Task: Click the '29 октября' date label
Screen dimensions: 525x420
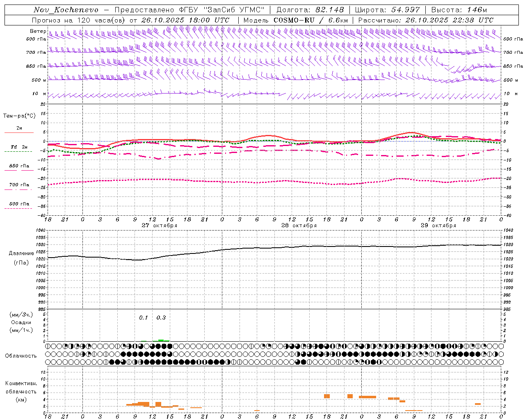Action: tap(438, 226)
